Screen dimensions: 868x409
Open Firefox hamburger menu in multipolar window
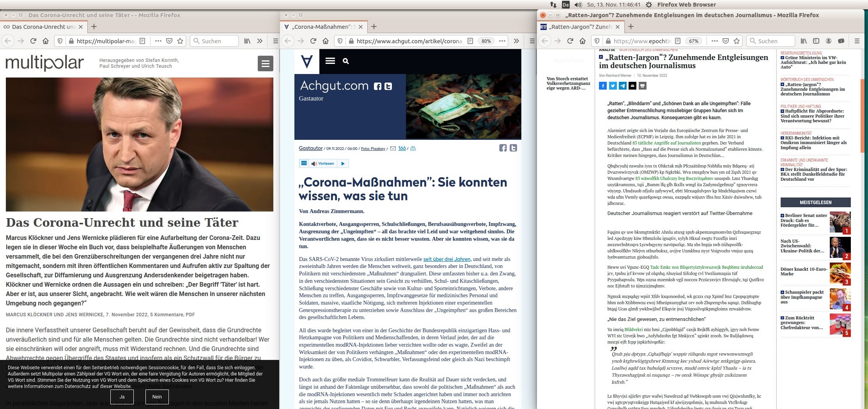[275, 41]
